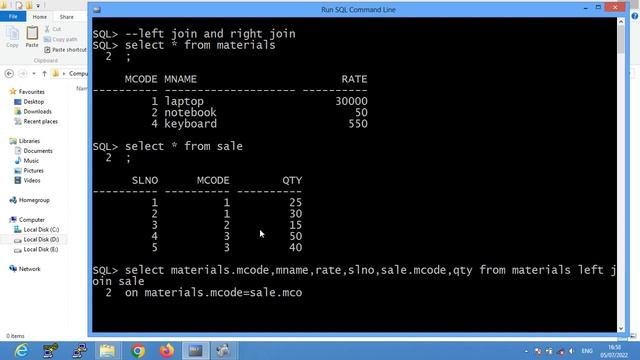The height and width of the screenshot is (360, 640).
Task: Switch to the Home ribbon tab
Action: coord(40,17)
